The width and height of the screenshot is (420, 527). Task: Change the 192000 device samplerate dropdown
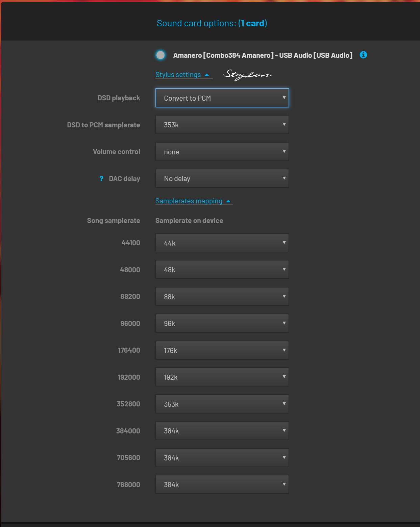click(x=222, y=377)
